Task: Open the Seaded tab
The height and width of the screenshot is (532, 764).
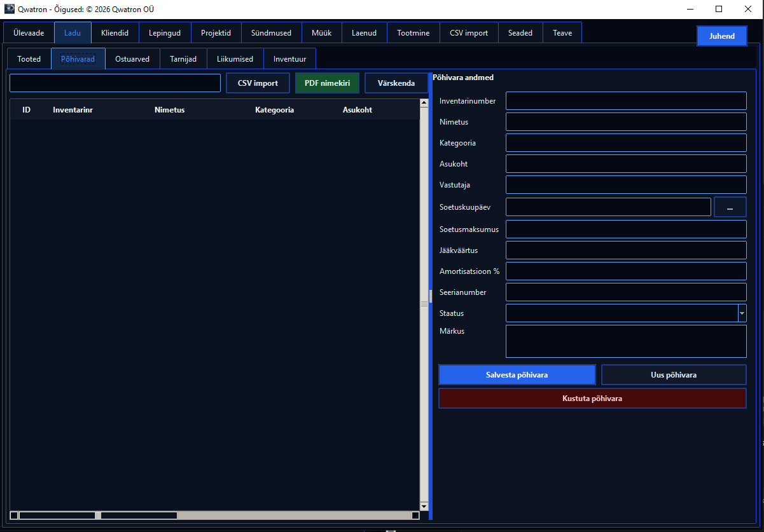Action: tap(520, 33)
